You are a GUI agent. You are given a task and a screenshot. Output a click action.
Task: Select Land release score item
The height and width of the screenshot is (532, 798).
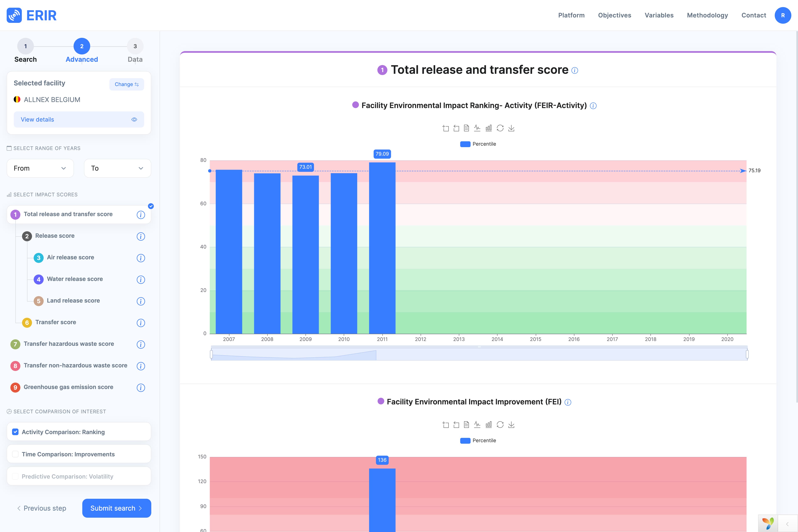pyautogui.click(x=73, y=301)
